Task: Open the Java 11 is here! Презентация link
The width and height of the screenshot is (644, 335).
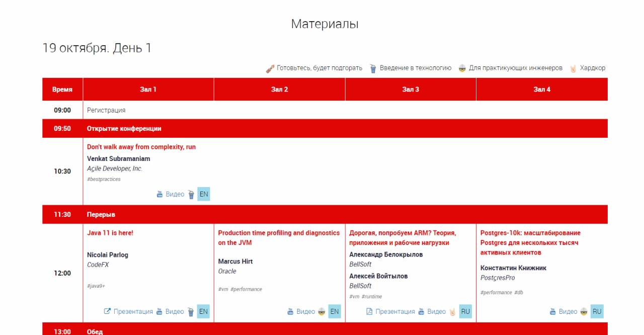Action: pyautogui.click(x=133, y=311)
